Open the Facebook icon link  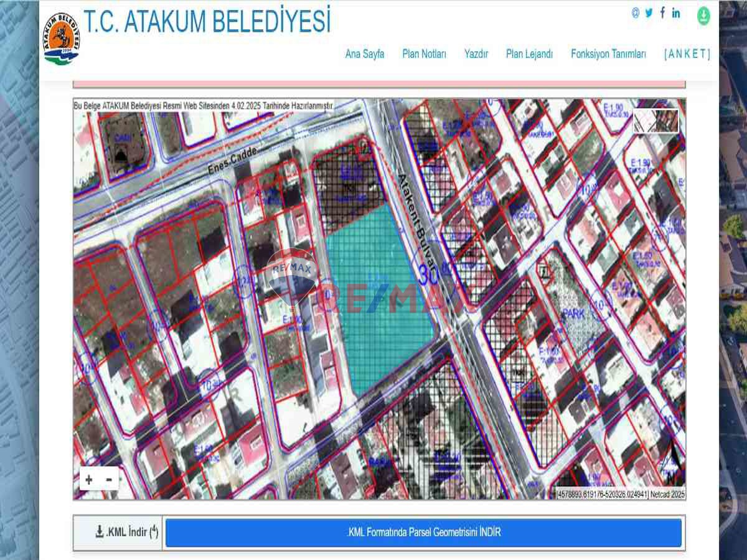point(662,13)
